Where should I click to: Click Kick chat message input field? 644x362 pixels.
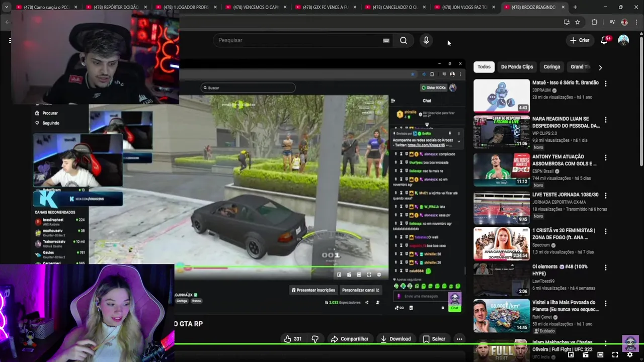421,297
